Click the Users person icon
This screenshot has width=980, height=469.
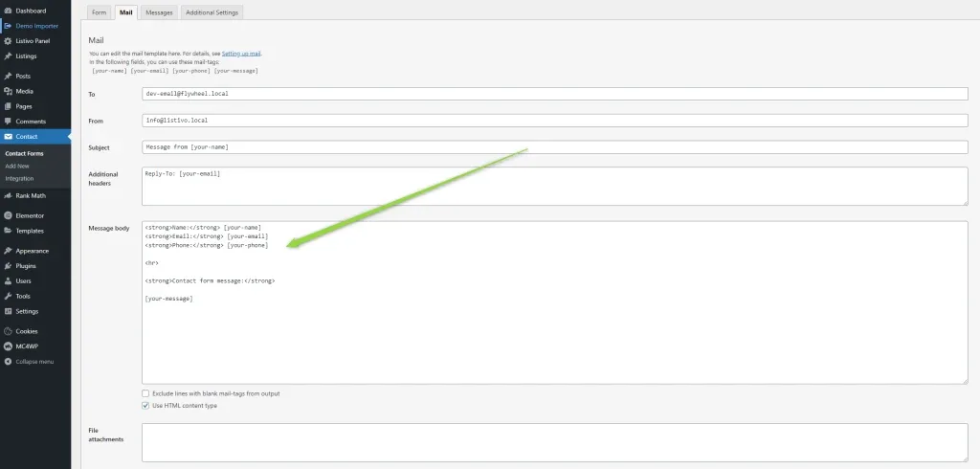8,280
